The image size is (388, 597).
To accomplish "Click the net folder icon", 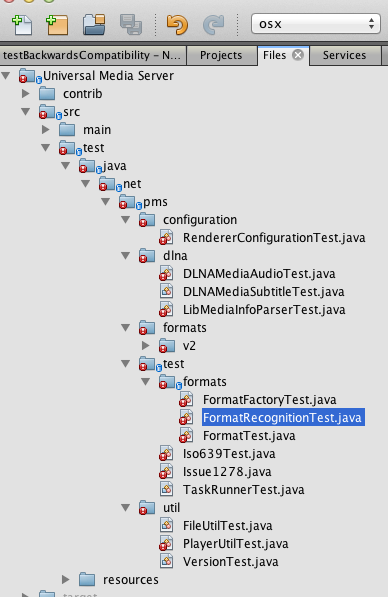I will tap(107, 184).
